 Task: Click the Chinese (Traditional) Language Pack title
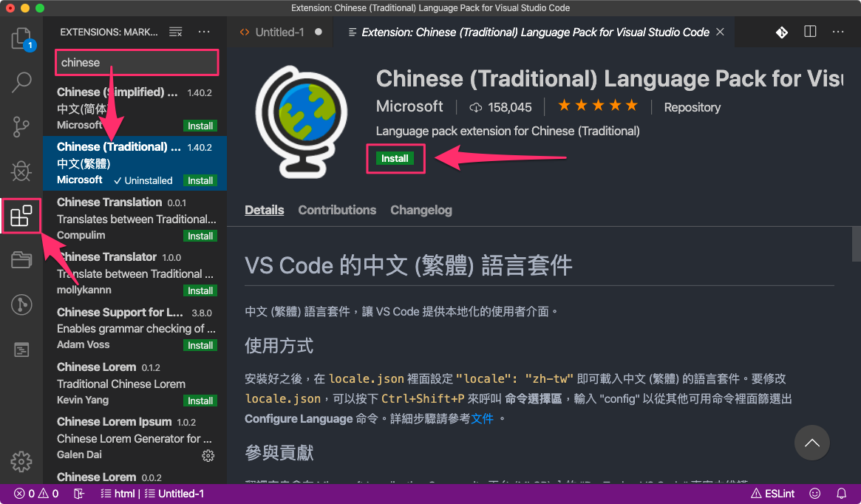tap(609, 78)
